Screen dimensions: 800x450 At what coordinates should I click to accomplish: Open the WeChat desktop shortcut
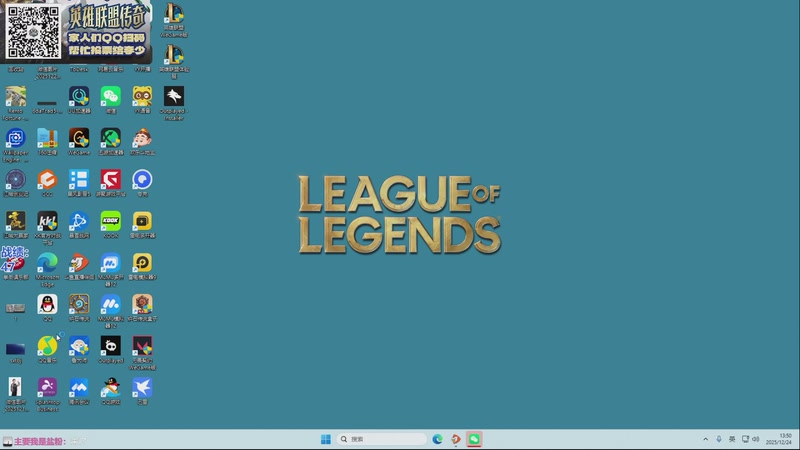pyautogui.click(x=111, y=97)
